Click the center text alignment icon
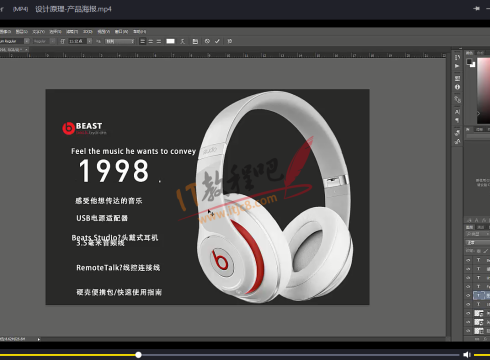490x360 pixels. tap(151, 41)
